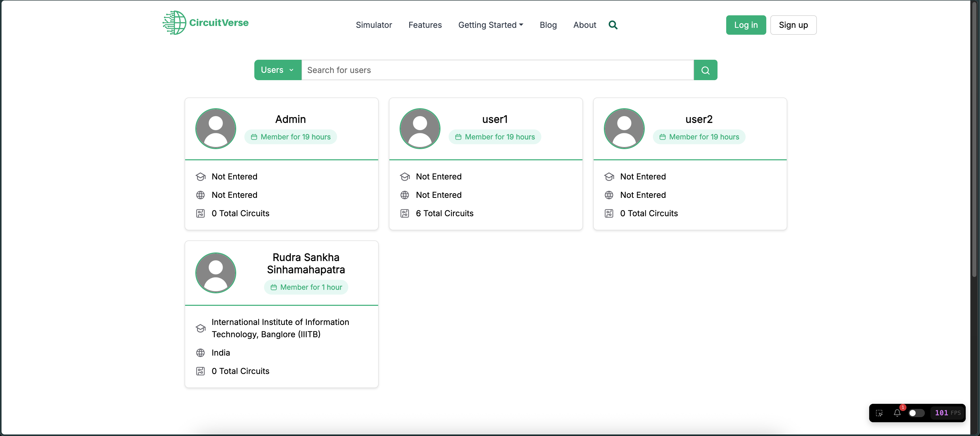The width and height of the screenshot is (980, 436).
Task: Click the calendar icon in user2's membership badge
Action: 663,137
